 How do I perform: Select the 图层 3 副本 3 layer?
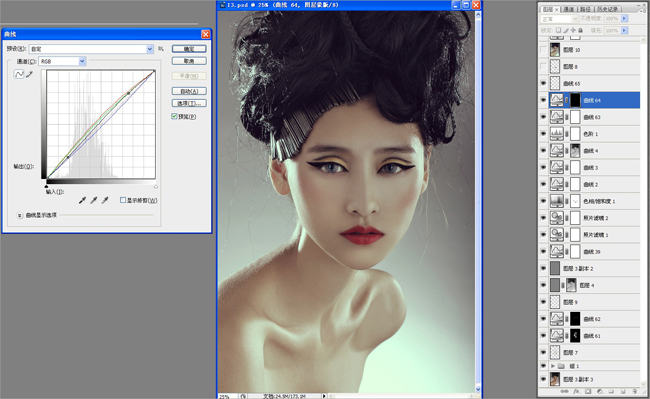pos(589,379)
